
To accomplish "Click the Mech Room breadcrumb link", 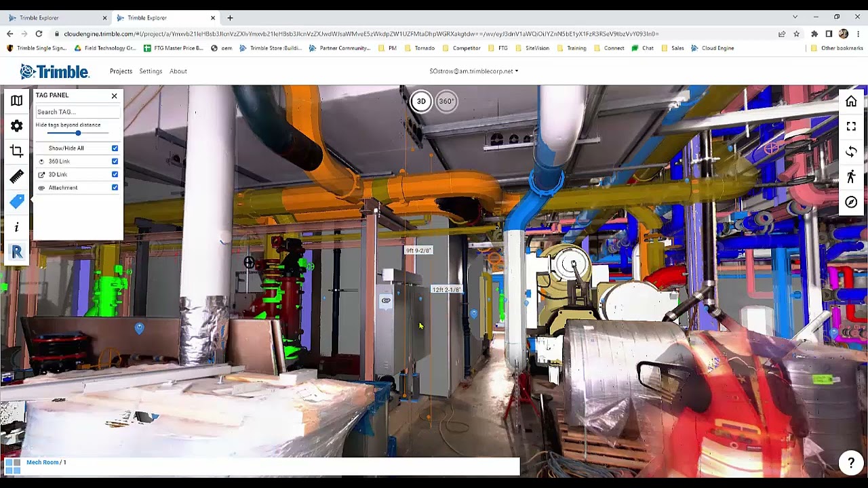I will pos(42,462).
